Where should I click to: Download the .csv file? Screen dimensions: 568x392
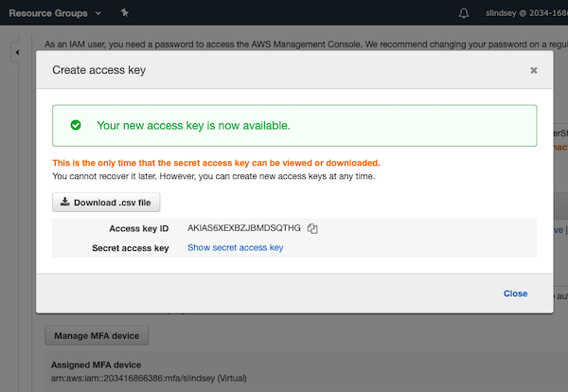(106, 203)
